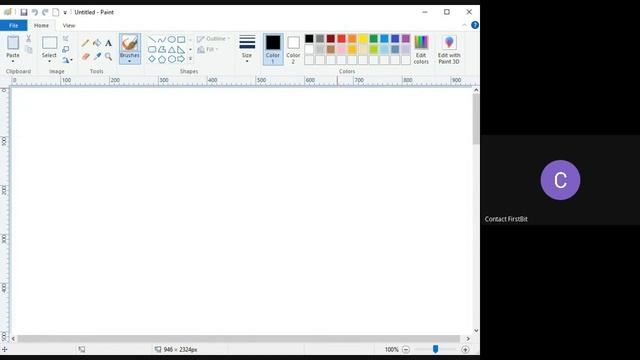This screenshot has height=360, width=640.
Task: Open the shape Fill dropdown
Action: click(x=208, y=49)
